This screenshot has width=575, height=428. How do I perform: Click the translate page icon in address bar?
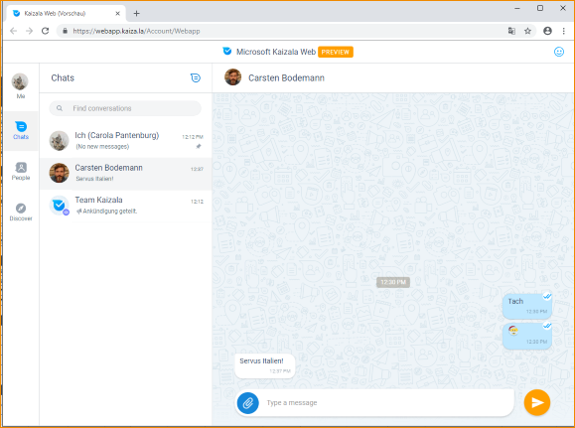[511, 31]
